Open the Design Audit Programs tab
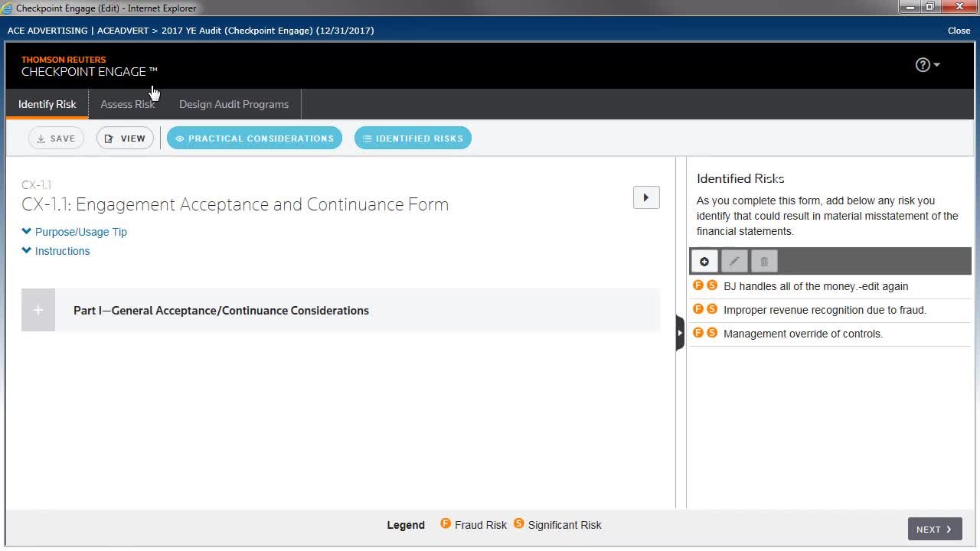The width and height of the screenshot is (980, 551). [234, 104]
